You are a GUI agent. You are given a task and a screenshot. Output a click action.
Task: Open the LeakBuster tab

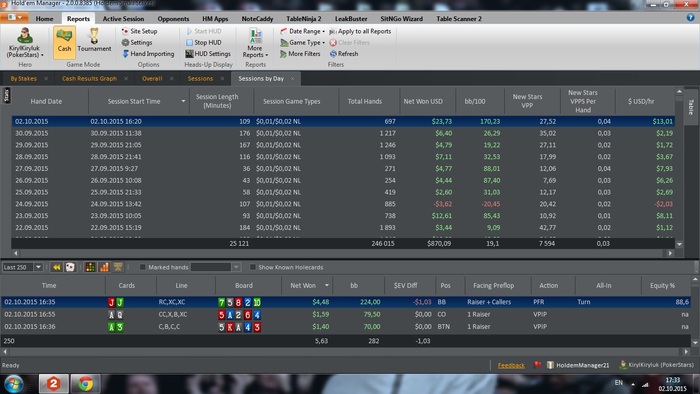click(x=351, y=19)
